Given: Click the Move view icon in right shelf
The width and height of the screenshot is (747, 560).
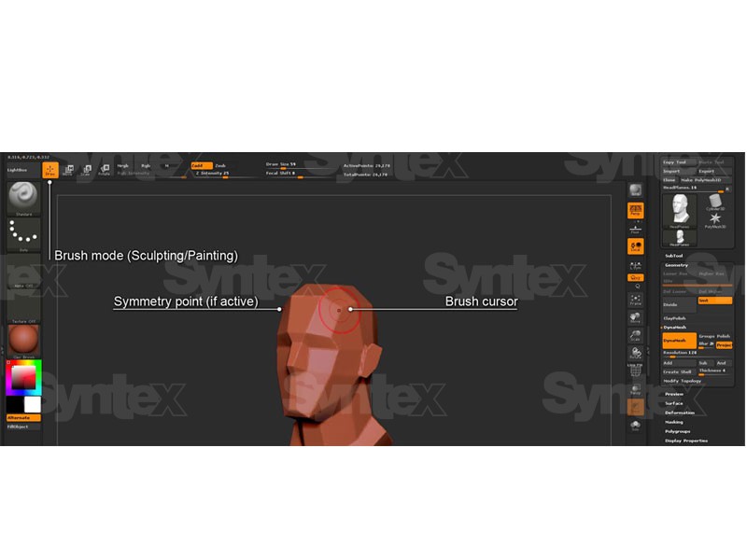Looking at the screenshot, I should pos(636,317).
